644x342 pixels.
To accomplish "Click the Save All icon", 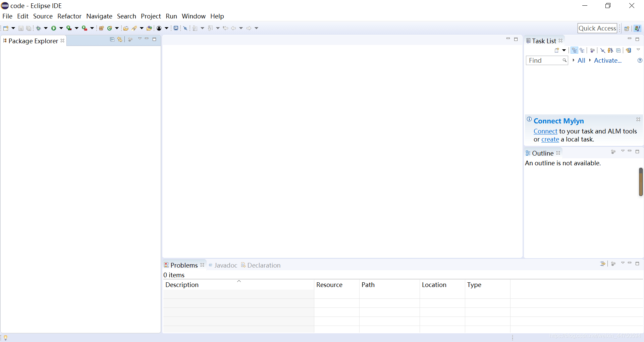I will tap(29, 28).
